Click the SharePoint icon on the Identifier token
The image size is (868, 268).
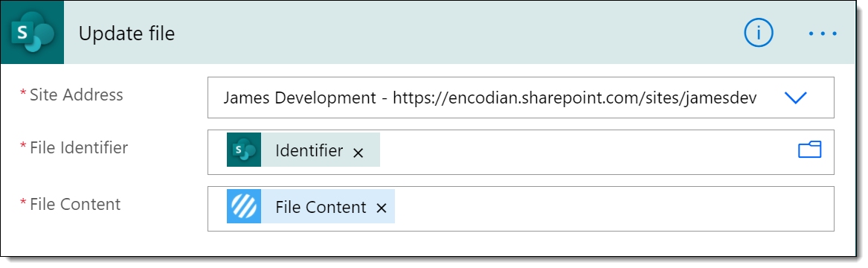[x=243, y=150]
